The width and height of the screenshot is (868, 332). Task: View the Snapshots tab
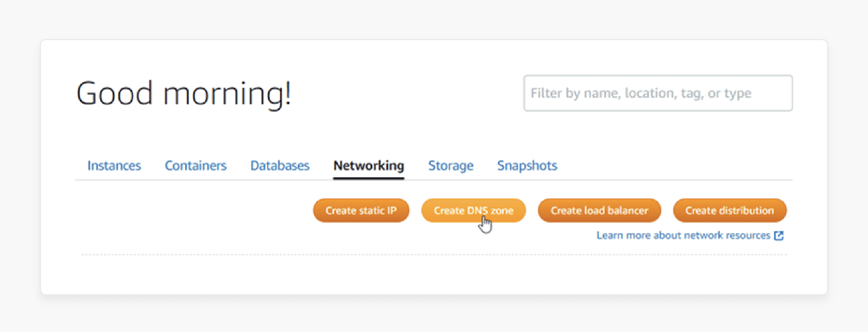(x=527, y=166)
